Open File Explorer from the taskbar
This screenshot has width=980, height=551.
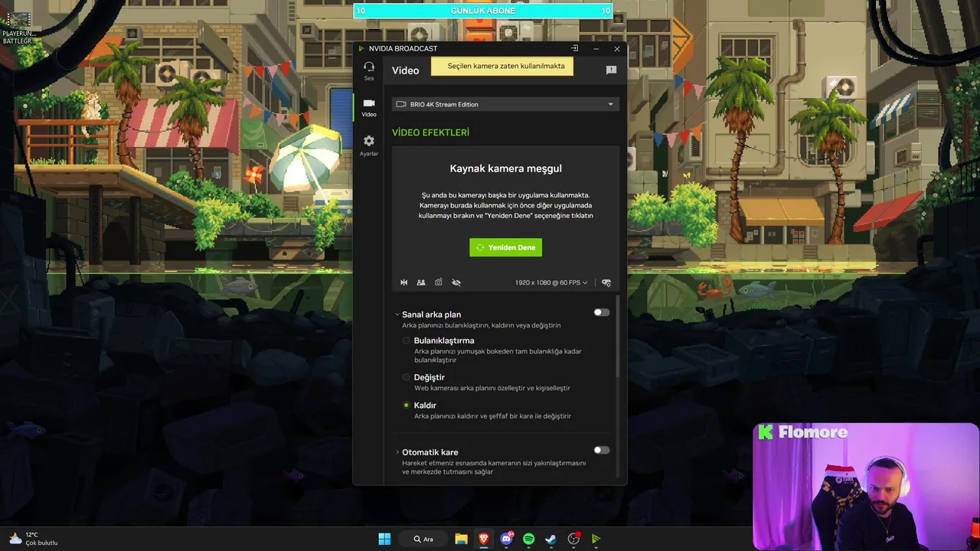tap(461, 539)
